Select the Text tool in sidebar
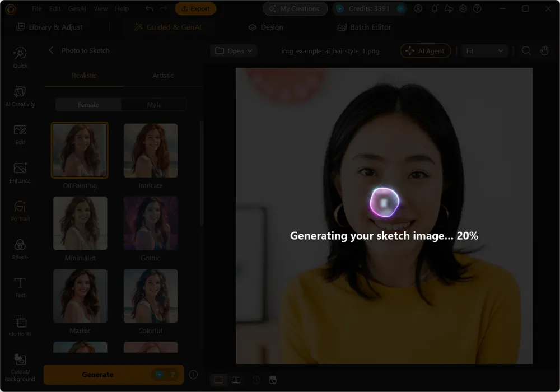The image size is (560, 392). point(20,287)
